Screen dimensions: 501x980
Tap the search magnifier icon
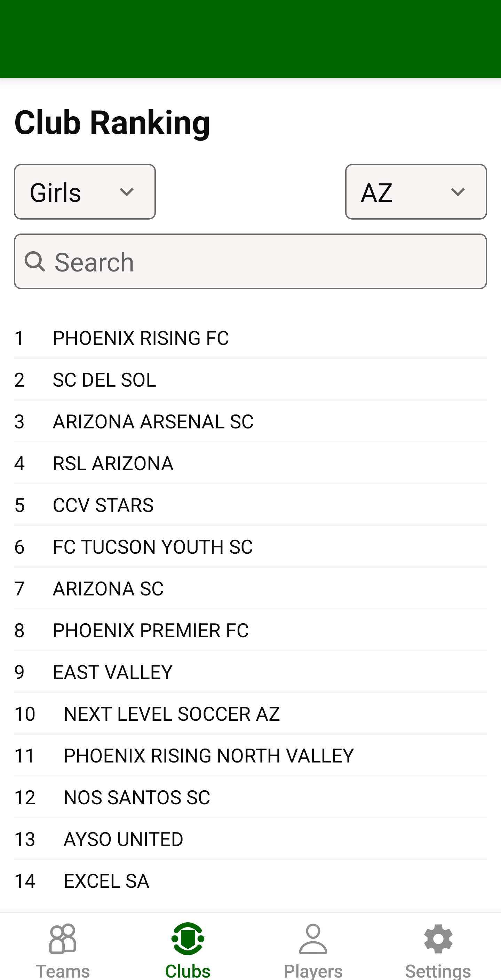(x=35, y=262)
